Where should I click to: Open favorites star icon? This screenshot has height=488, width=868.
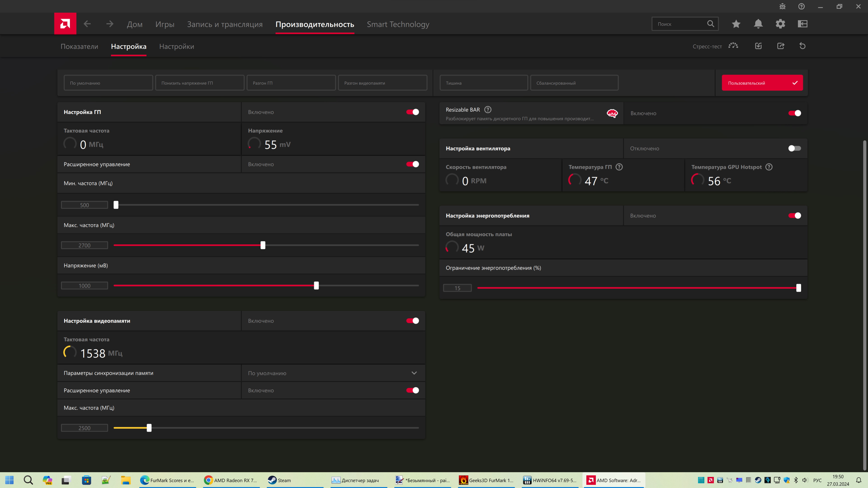[736, 24]
